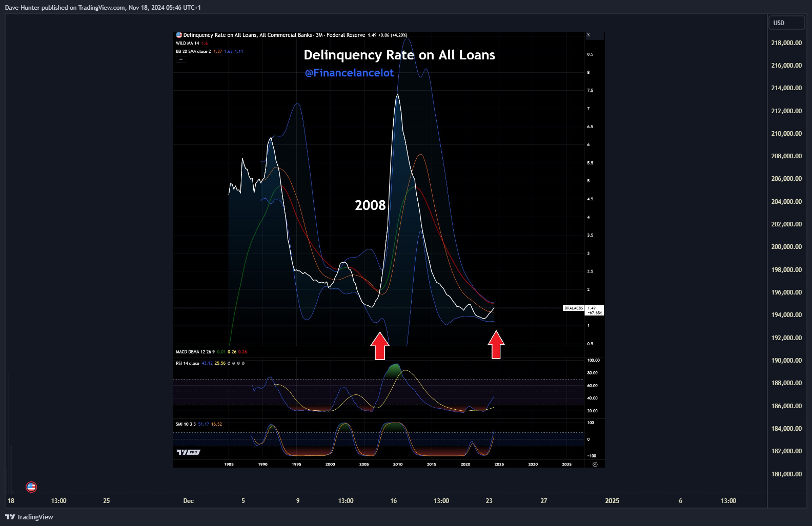Click the percent scale label above embedded price axis
This screenshot has height=526, width=812.
588,35
